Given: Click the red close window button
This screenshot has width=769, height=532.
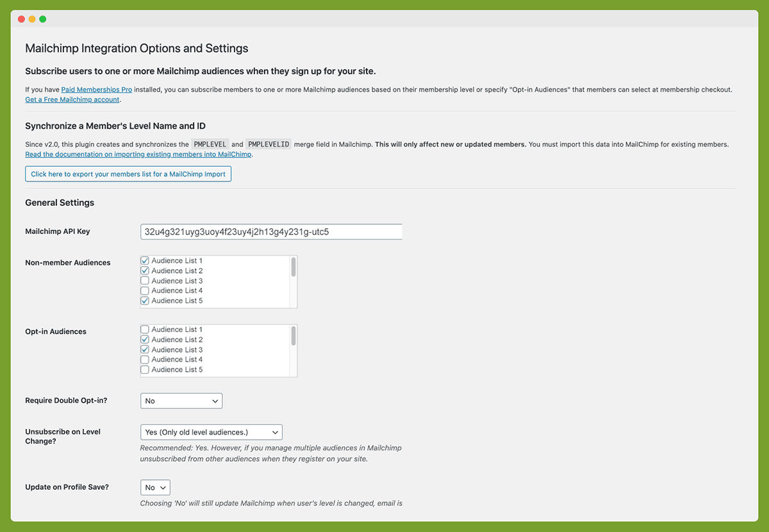Looking at the screenshot, I should point(21,19).
